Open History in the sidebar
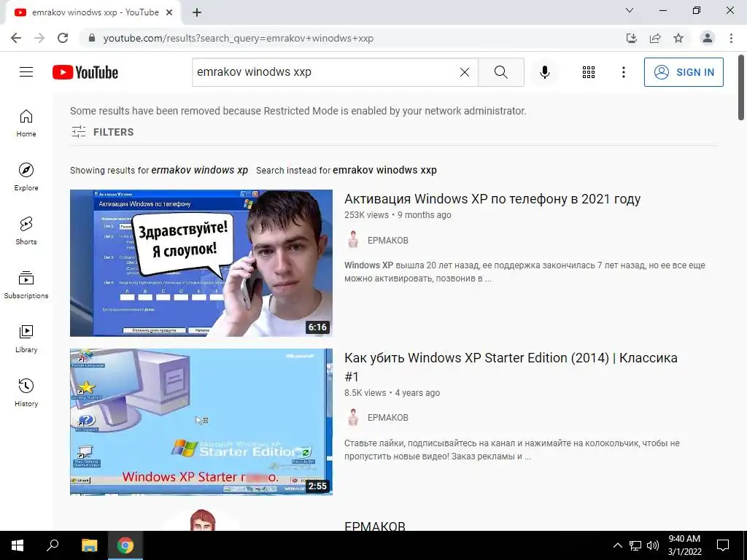The width and height of the screenshot is (747, 560). point(26,392)
